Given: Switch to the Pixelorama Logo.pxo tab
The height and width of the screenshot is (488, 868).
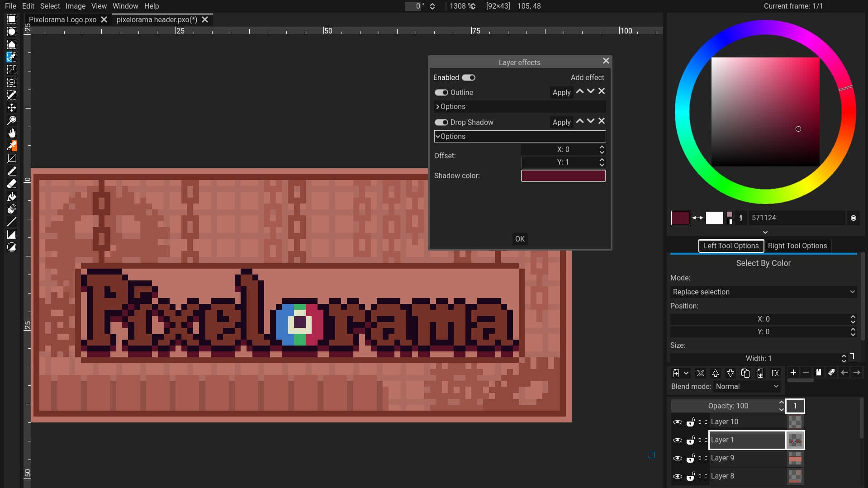Looking at the screenshot, I should [x=62, y=19].
